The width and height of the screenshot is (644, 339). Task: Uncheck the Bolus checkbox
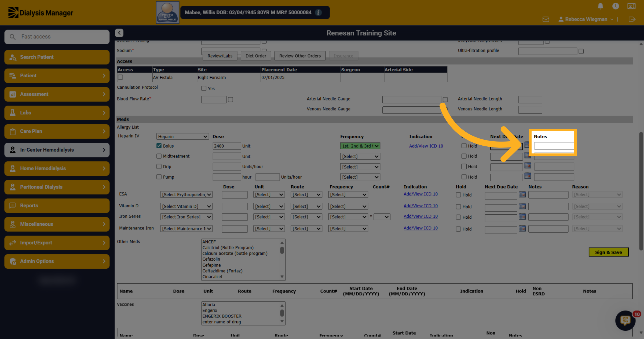[x=159, y=146]
